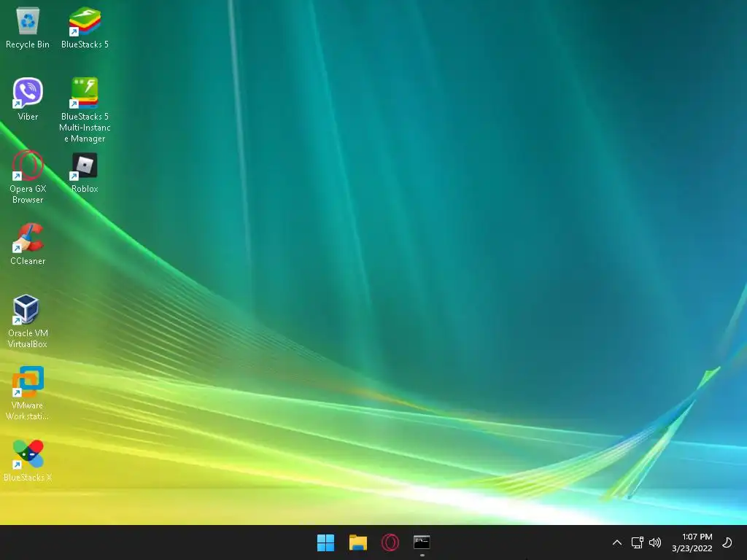Open the clock showing 1:07 PM

pos(692,542)
